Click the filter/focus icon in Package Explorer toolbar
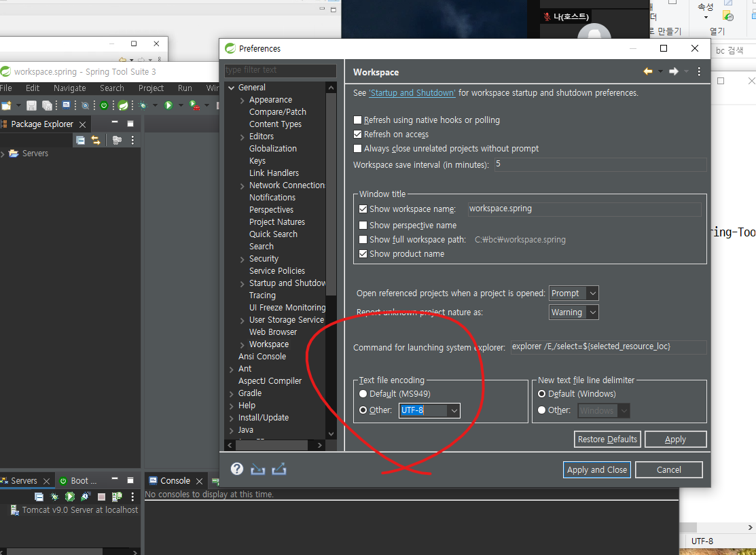756x555 pixels. [x=117, y=141]
